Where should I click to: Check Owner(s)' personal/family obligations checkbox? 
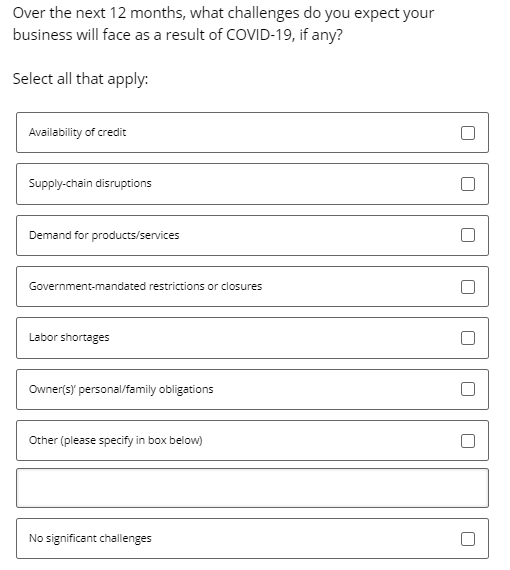(x=467, y=389)
